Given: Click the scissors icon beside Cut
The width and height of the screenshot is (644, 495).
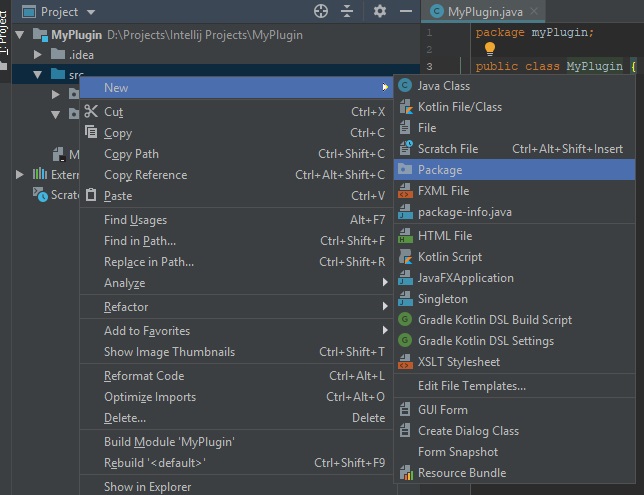Looking at the screenshot, I should point(91,112).
